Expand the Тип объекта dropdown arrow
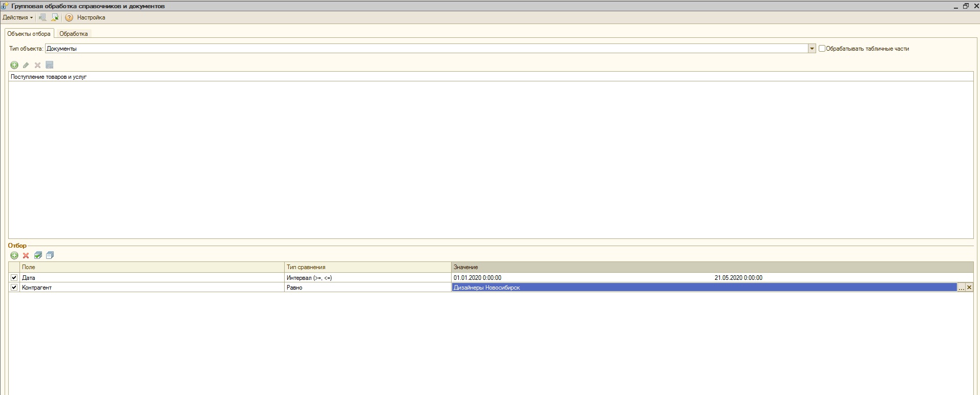Screen dimensions: 980x395 (x=812, y=49)
